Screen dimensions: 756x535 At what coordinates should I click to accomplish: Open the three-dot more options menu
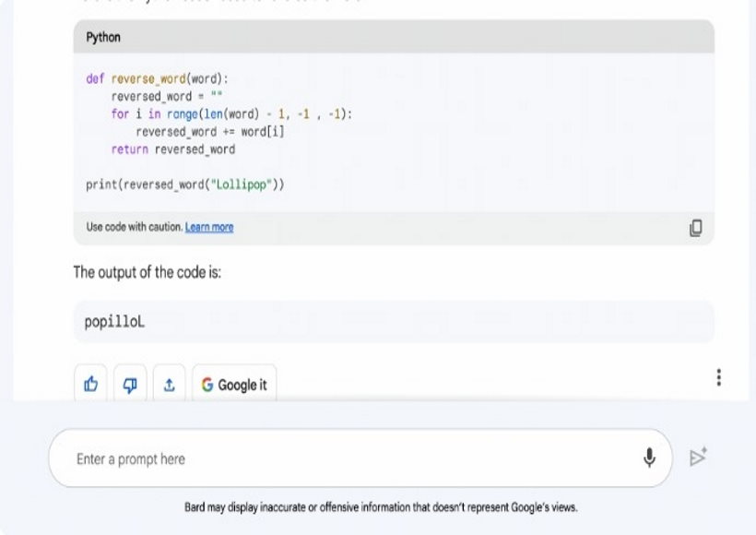click(x=718, y=378)
